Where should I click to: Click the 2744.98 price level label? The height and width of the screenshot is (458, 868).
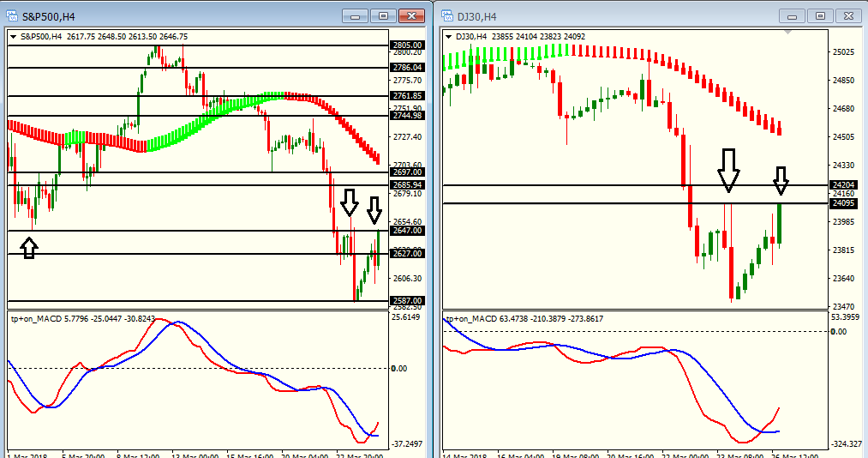pos(407,116)
